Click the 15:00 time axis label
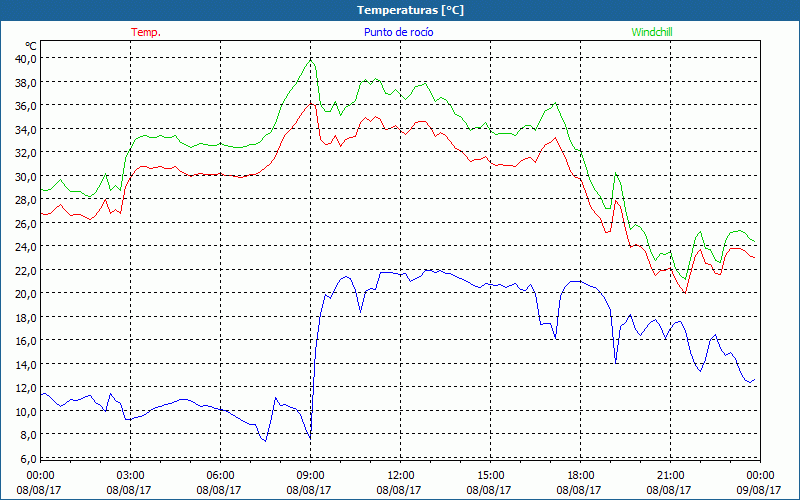The image size is (800, 500). (x=490, y=475)
